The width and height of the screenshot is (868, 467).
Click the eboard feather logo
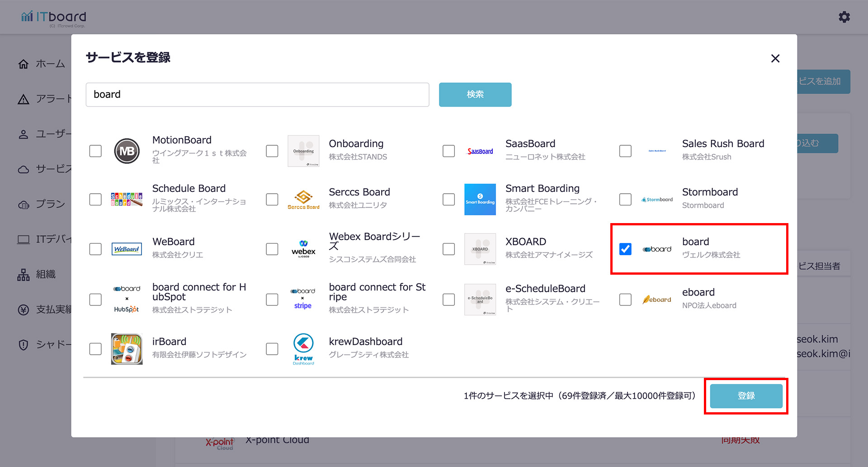click(x=657, y=300)
